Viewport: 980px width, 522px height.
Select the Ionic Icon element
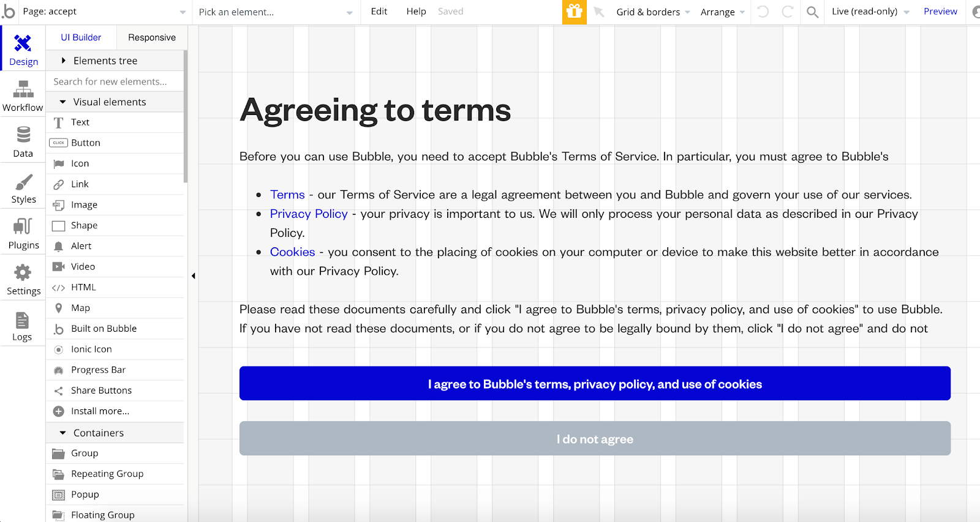(58, 349)
